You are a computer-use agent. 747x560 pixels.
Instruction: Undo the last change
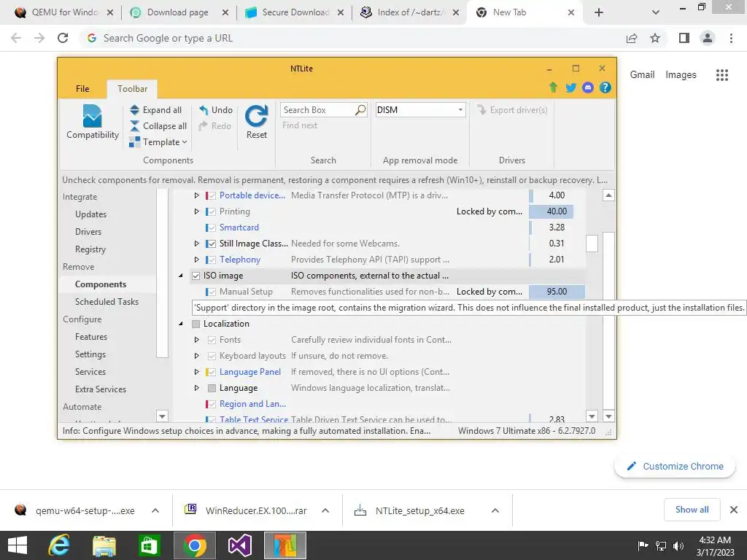pyautogui.click(x=216, y=110)
